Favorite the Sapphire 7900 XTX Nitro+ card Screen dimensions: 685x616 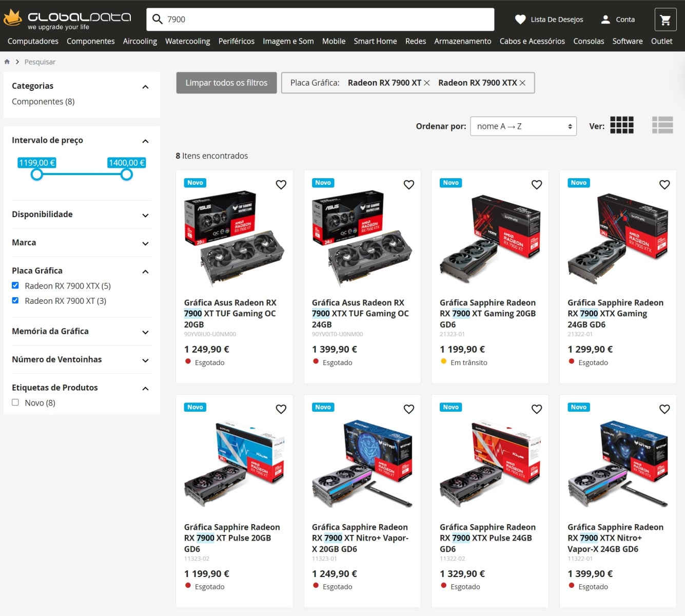[664, 409]
